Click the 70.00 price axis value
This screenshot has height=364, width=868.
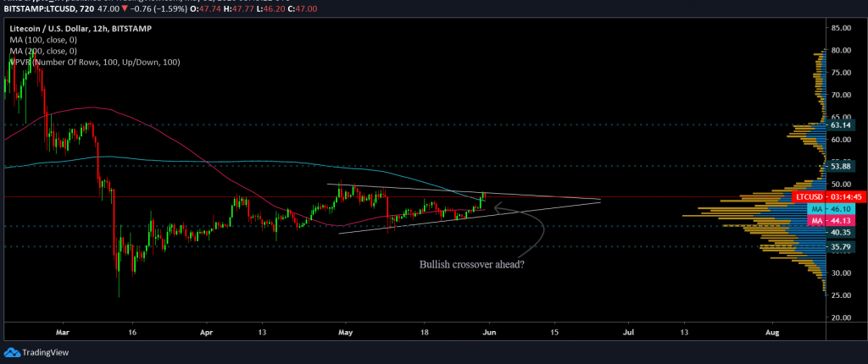[839, 95]
